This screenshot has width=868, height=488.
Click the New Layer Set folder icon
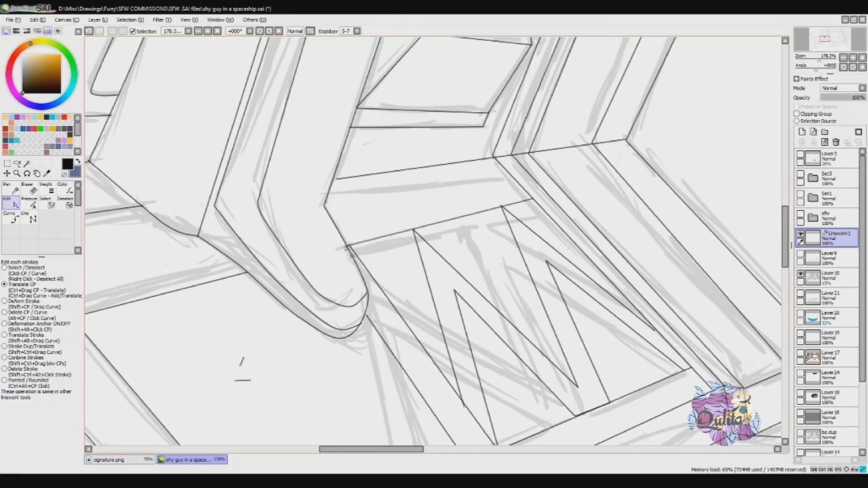pyautogui.click(x=825, y=131)
